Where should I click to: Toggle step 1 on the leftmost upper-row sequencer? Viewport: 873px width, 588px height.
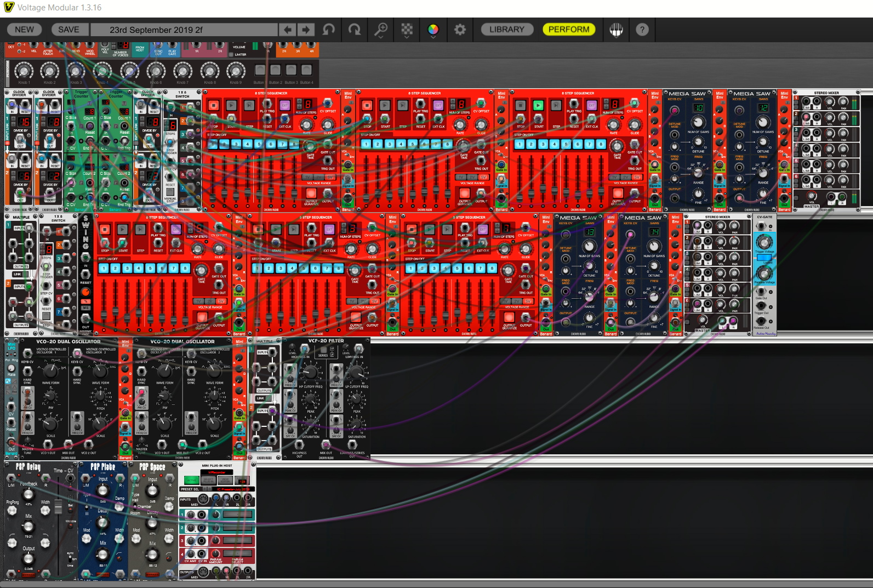pos(213,144)
